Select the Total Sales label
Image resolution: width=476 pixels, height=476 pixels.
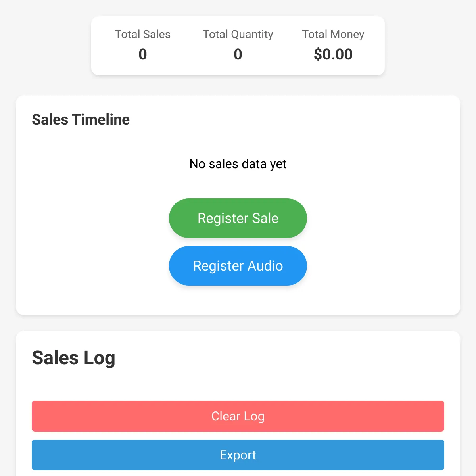click(143, 35)
